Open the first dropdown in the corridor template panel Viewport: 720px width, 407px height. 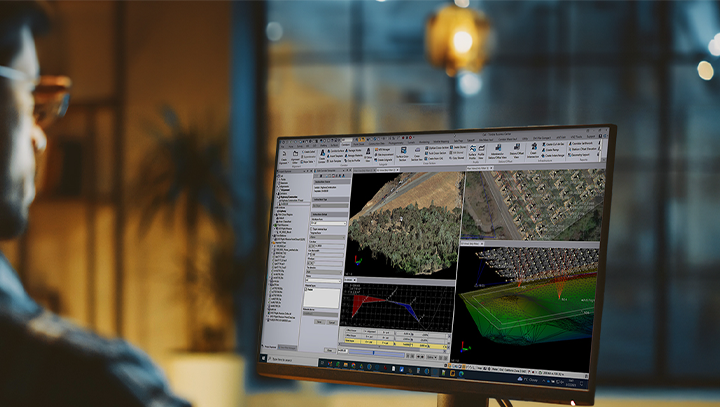[x=328, y=223]
